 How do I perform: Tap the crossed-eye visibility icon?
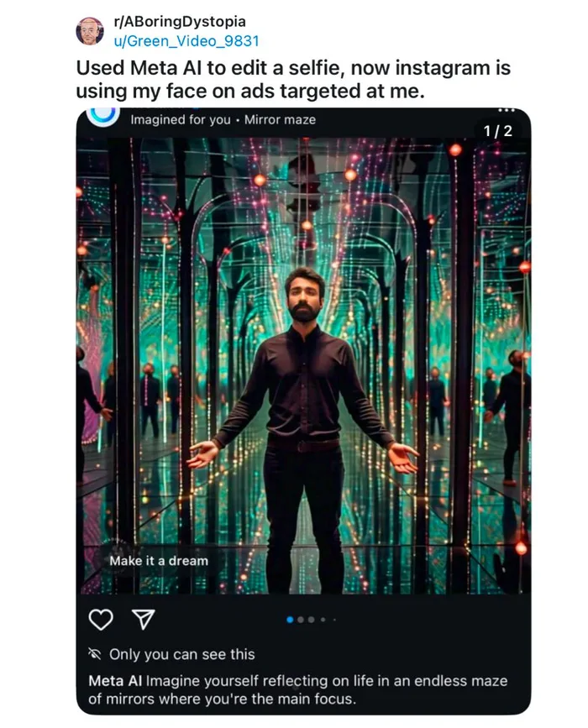click(x=95, y=654)
